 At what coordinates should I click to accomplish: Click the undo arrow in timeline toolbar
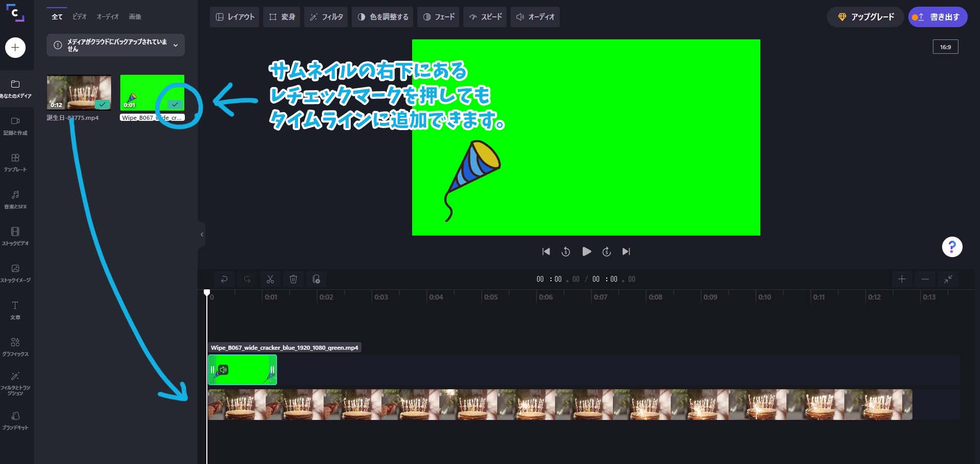(224, 279)
